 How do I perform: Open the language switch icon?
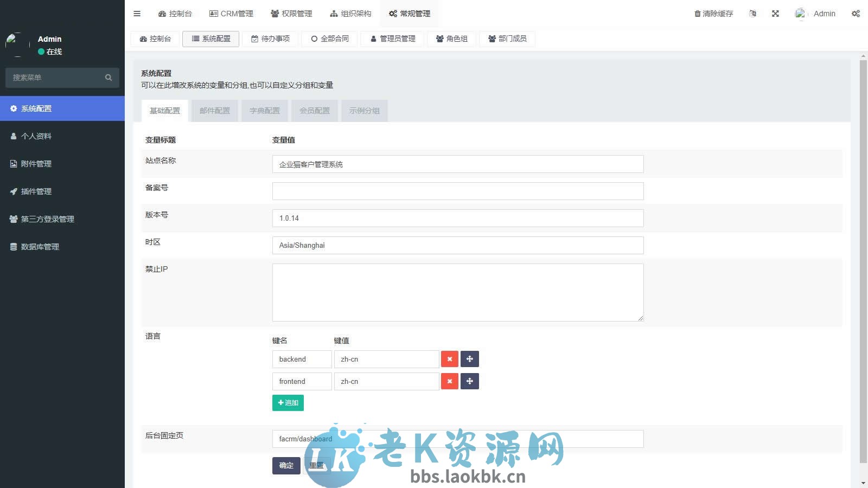(752, 13)
